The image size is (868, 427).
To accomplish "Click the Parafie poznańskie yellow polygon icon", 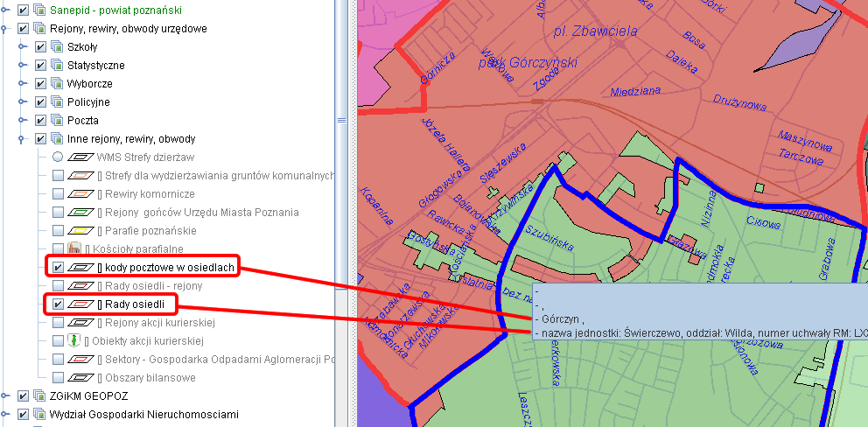I will click(80, 231).
